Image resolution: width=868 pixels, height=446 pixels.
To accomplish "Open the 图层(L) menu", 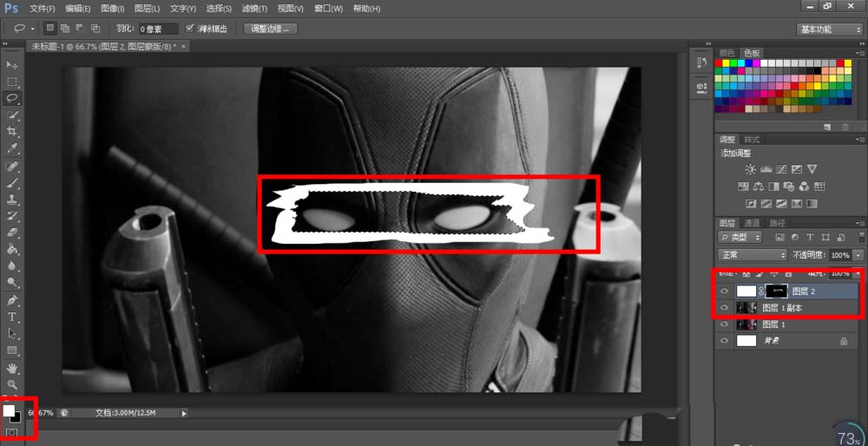I will [x=148, y=9].
